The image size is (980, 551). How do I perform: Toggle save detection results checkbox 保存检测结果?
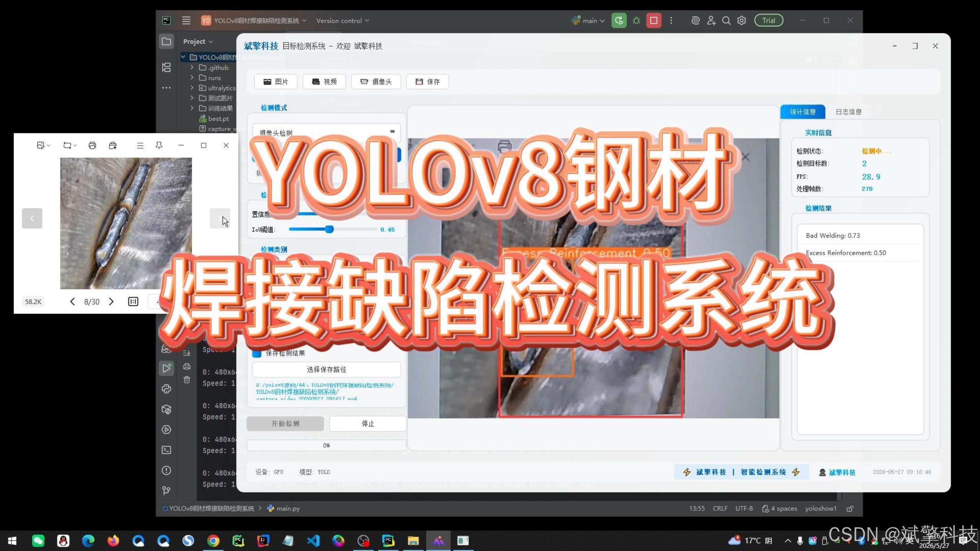tap(257, 353)
